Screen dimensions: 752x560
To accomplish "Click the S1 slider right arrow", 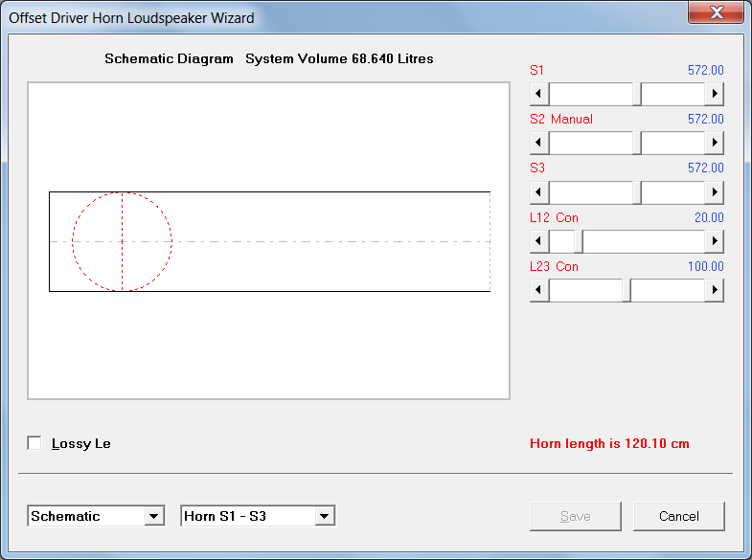I will point(714,94).
